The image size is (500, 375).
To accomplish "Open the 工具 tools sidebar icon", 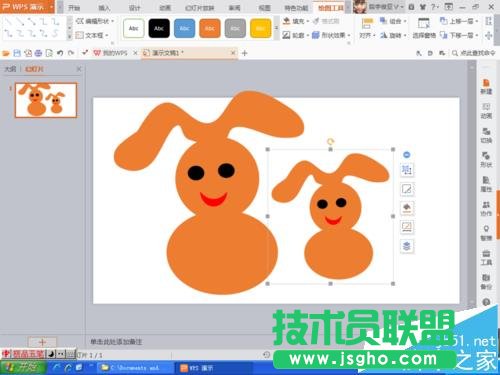I will [x=486, y=258].
